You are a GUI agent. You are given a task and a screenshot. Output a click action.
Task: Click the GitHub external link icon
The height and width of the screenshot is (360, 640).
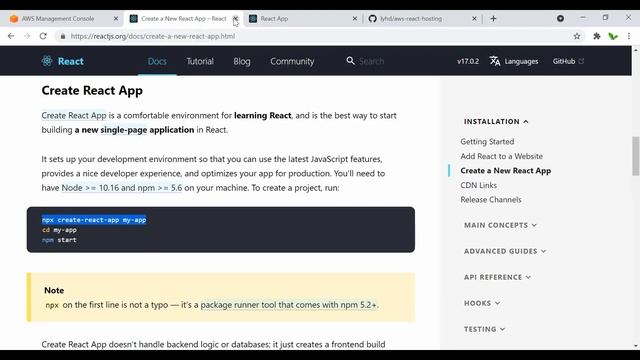pyautogui.click(x=581, y=61)
